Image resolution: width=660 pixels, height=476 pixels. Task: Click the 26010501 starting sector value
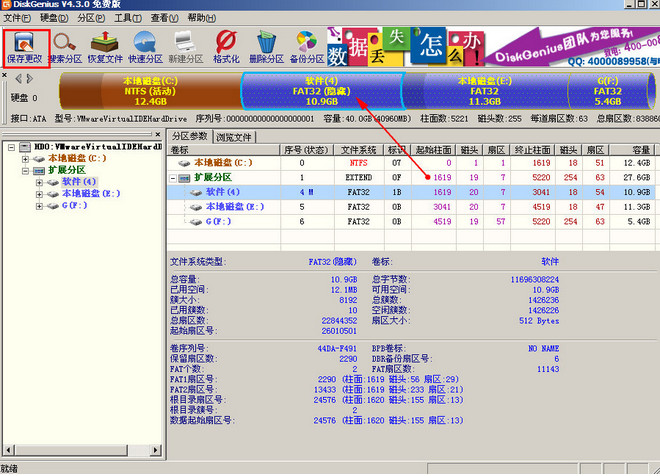[x=339, y=331]
